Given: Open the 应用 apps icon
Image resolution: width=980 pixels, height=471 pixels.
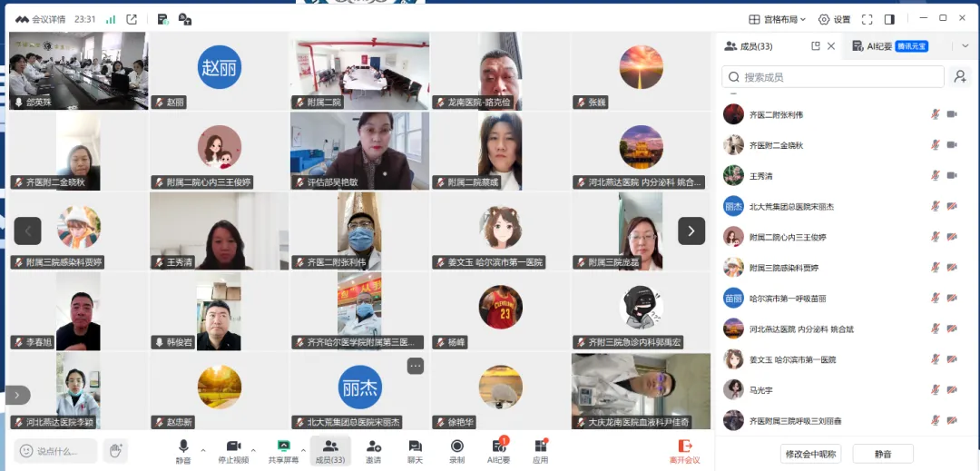Looking at the screenshot, I should pos(541,450).
